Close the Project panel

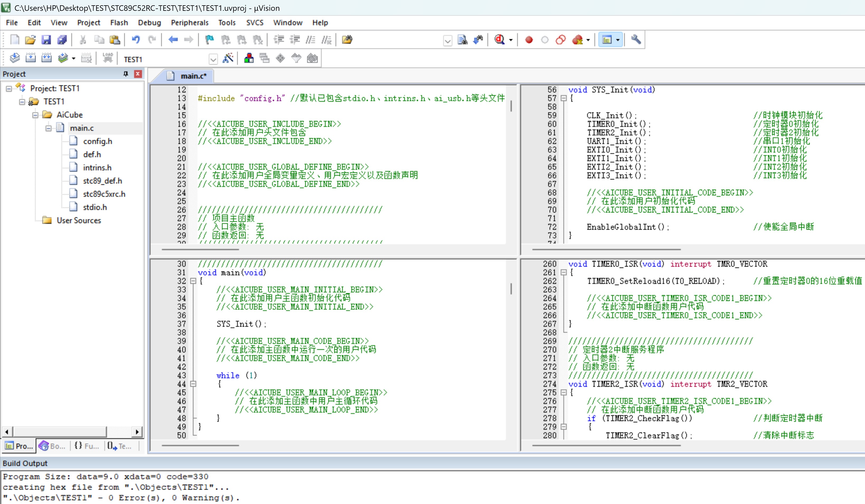click(x=138, y=74)
